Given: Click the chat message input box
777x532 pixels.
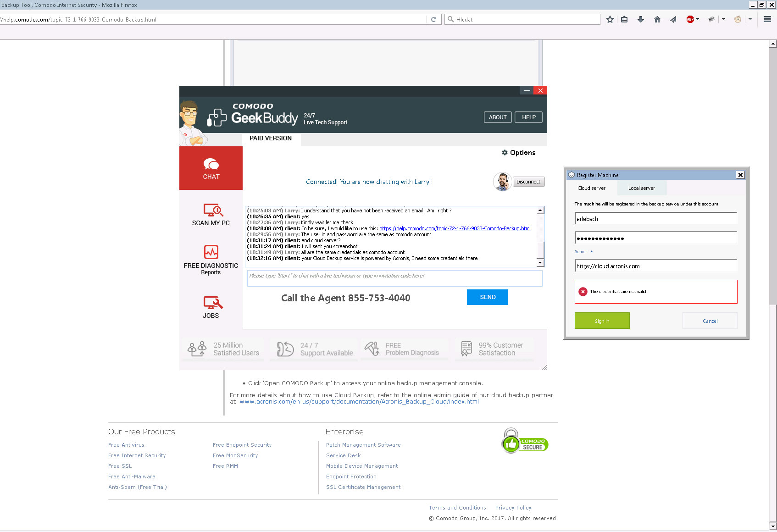Looking at the screenshot, I should coord(394,278).
